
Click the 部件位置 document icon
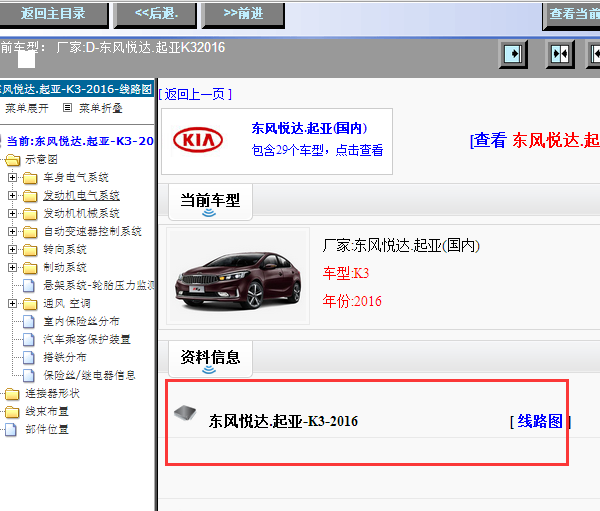point(11,430)
